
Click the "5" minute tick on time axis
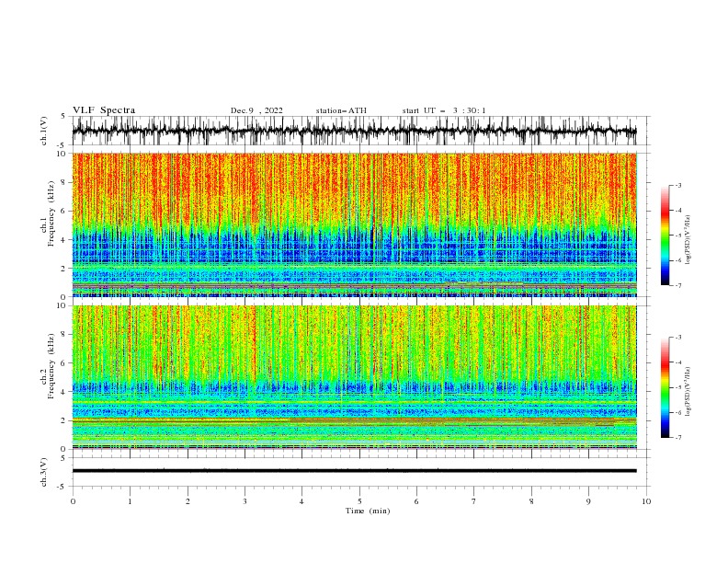(359, 501)
